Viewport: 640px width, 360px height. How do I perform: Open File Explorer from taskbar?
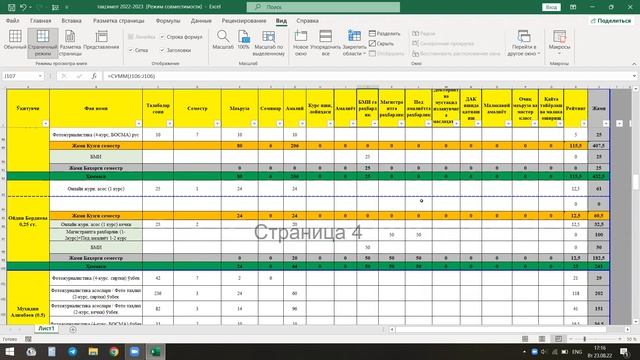pos(93,351)
